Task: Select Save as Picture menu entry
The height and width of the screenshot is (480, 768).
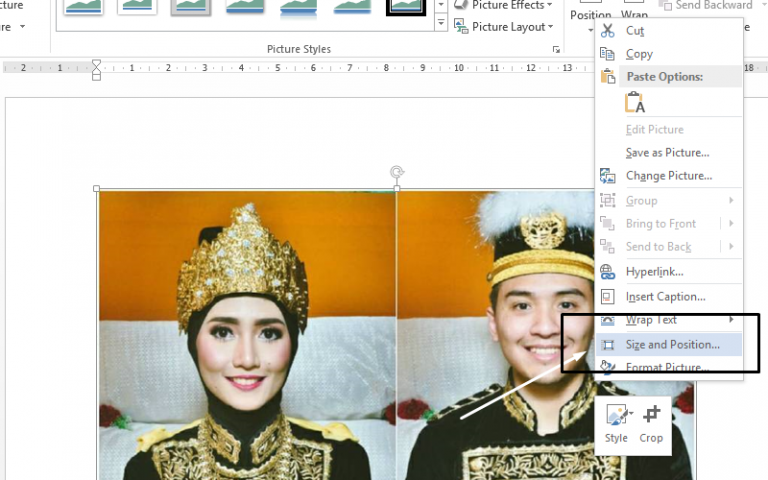Action: coord(667,153)
